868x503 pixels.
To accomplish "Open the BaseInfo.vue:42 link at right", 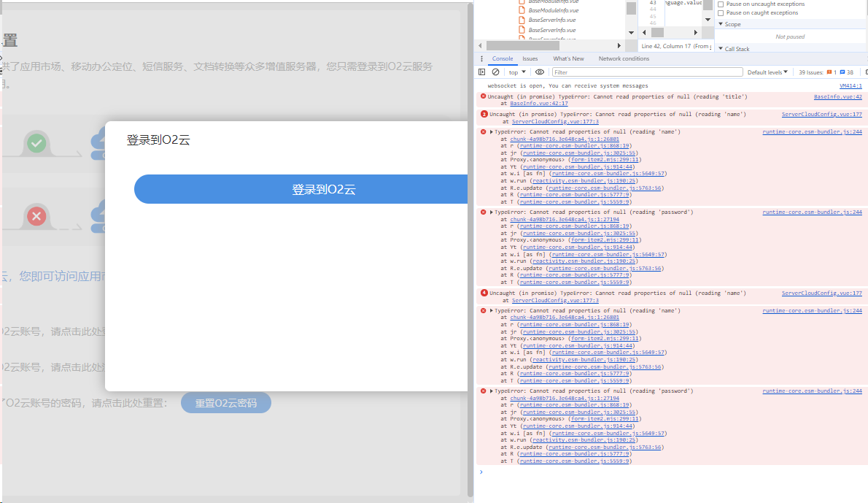I will pyautogui.click(x=837, y=96).
